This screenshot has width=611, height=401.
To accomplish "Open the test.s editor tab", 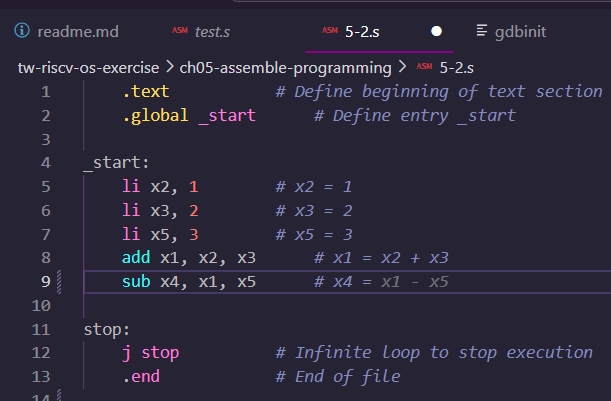I will (212, 31).
